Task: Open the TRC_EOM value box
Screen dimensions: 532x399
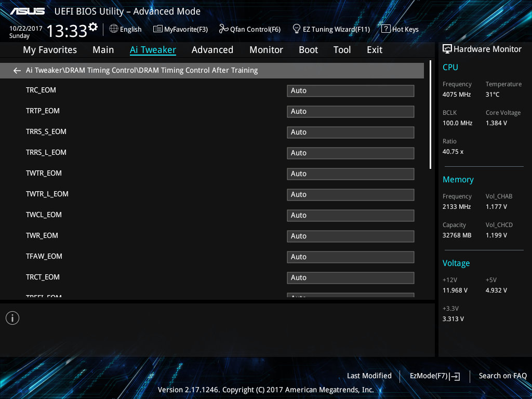Action: [x=351, y=91]
